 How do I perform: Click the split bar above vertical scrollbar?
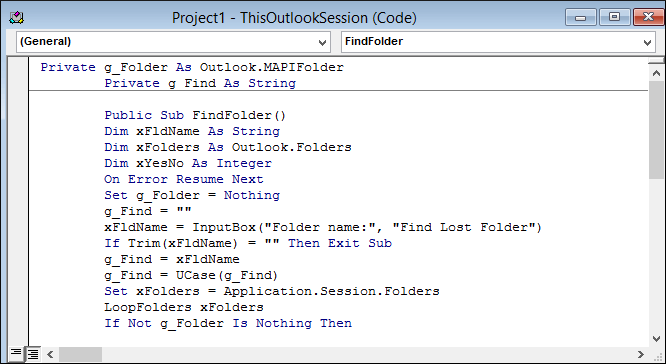tap(656, 61)
